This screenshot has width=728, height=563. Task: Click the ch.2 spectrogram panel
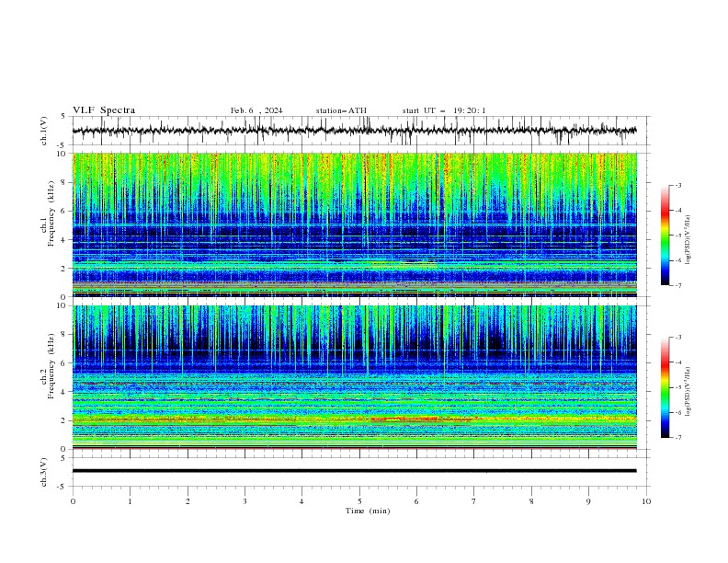354,377
